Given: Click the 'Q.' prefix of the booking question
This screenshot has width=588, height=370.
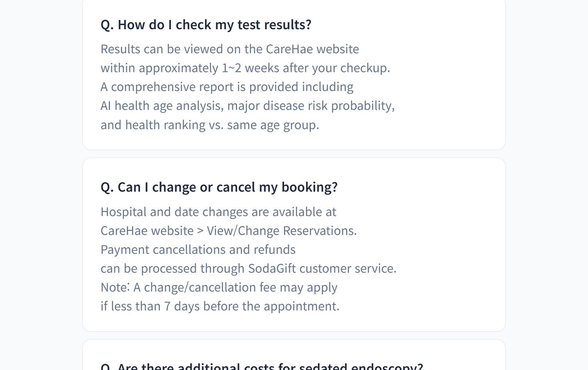Looking at the screenshot, I should [x=107, y=187].
